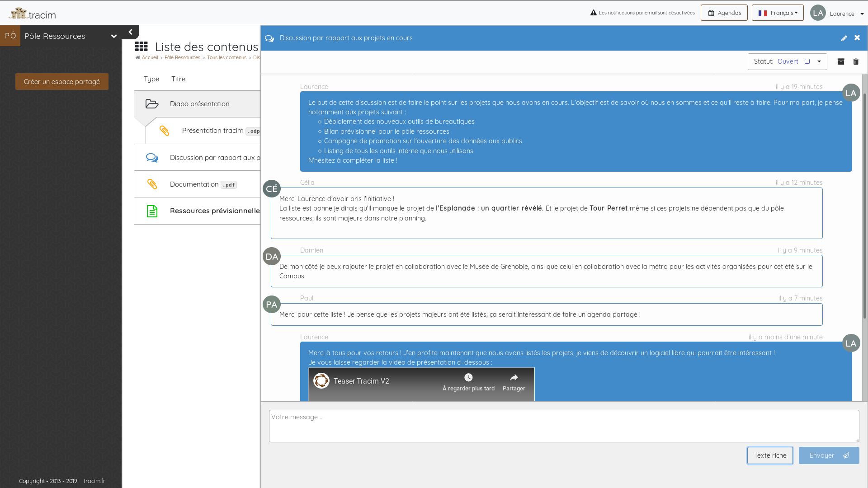This screenshot has width=868, height=488.
Task: Click the Envoyer send button
Action: point(829,455)
